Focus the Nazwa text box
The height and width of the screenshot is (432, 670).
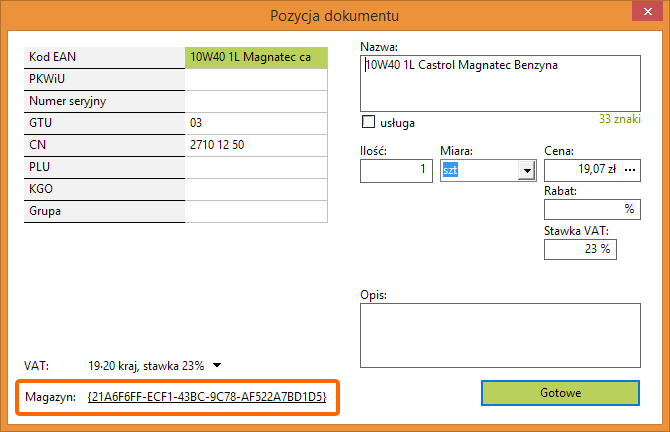coord(500,83)
